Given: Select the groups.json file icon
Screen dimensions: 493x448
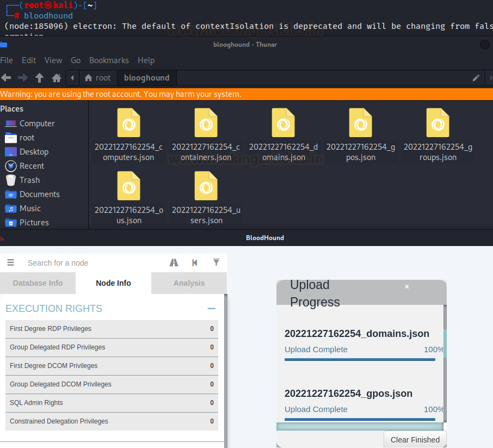Looking at the screenshot, I should tap(438, 122).
